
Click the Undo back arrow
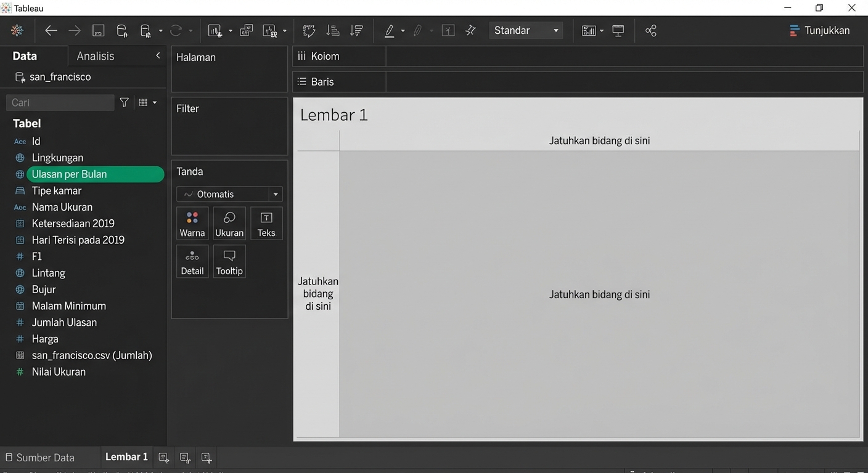tap(51, 31)
